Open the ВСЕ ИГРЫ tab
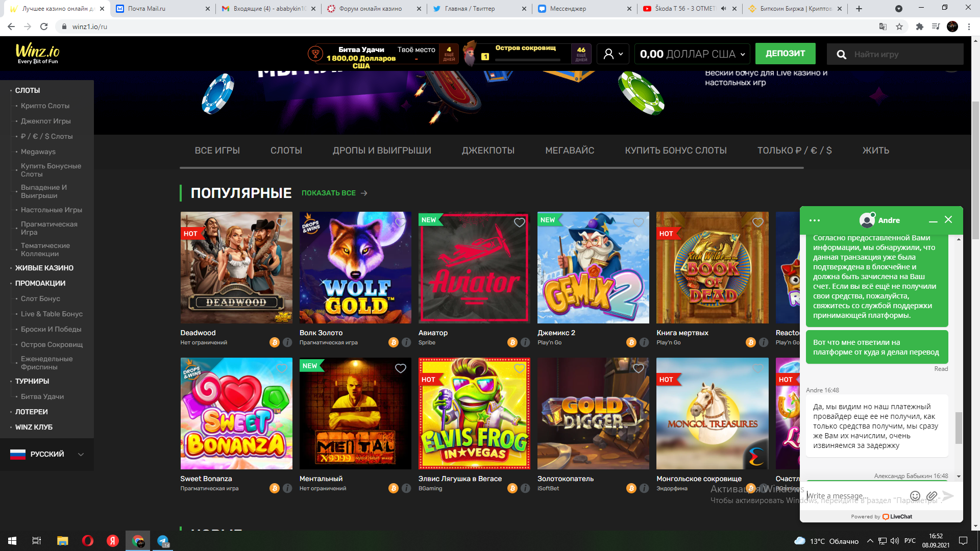The image size is (980, 551). tap(217, 151)
